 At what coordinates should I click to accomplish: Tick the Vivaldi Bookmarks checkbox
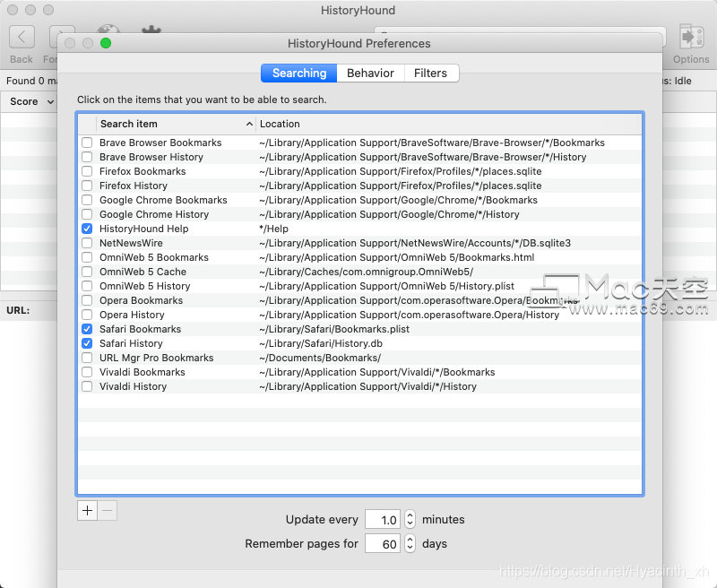point(87,372)
